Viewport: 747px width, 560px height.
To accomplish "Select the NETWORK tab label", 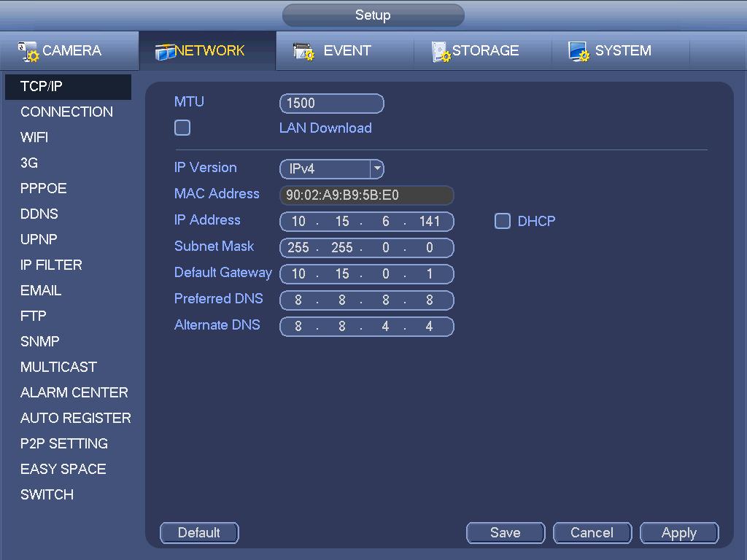I will coord(209,50).
